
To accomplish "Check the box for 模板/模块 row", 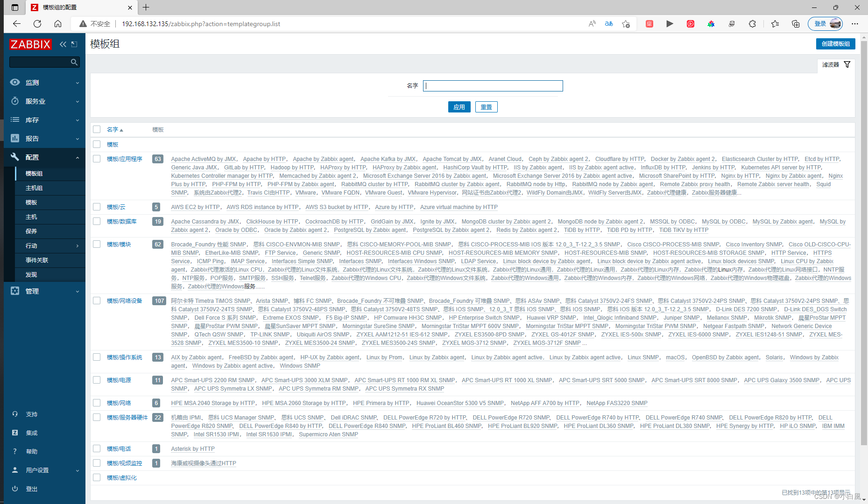I will 97,244.
